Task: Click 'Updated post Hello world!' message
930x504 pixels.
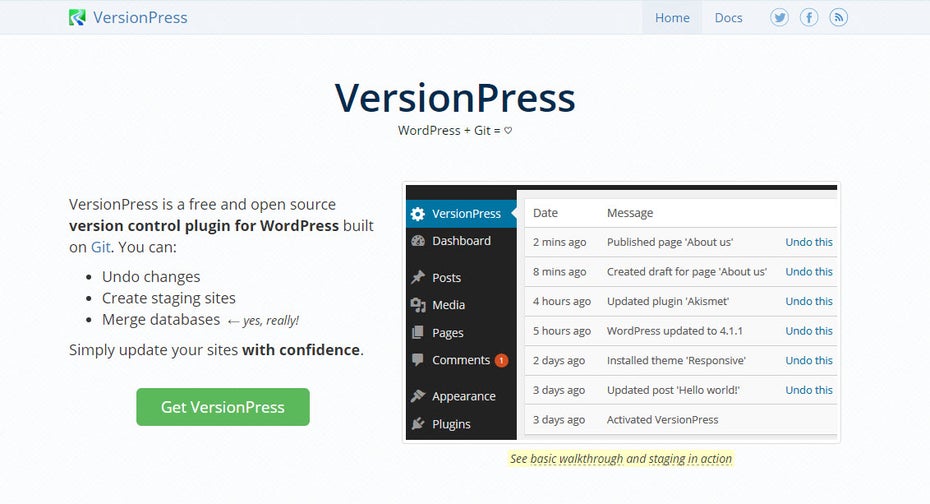Action: click(673, 390)
